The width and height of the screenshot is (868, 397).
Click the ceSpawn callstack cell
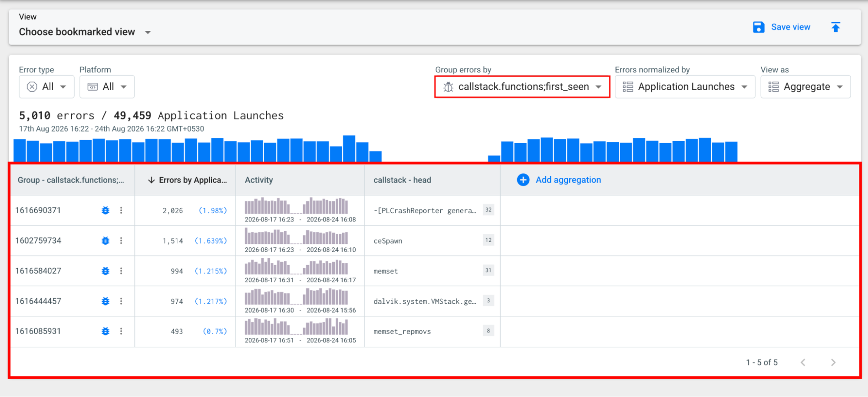tap(388, 241)
